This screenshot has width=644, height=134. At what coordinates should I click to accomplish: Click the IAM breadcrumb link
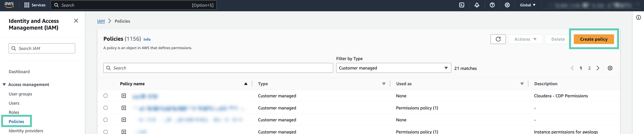tap(101, 21)
